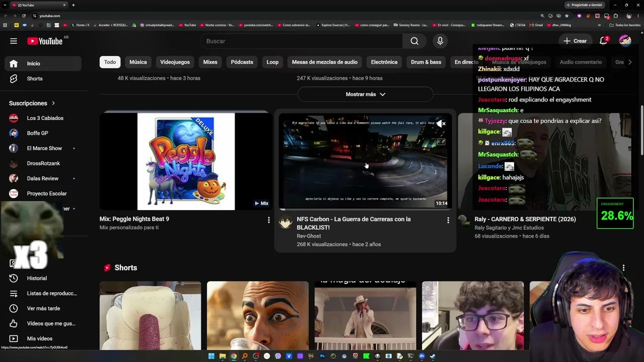Open Los 3 Cabiados channel

click(x=43, y=118)
